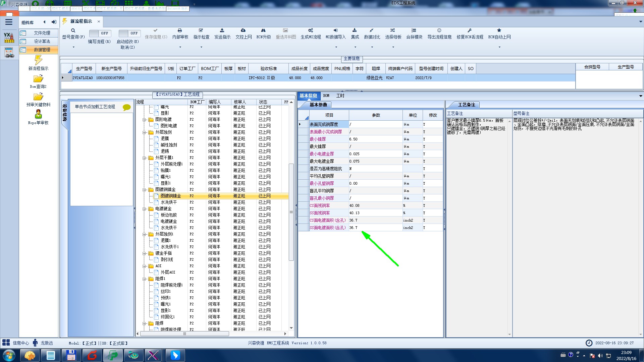This screenshot has width=644, height=362.
Task: Click the ECN升级 toolbar icon
Action: 263,31
